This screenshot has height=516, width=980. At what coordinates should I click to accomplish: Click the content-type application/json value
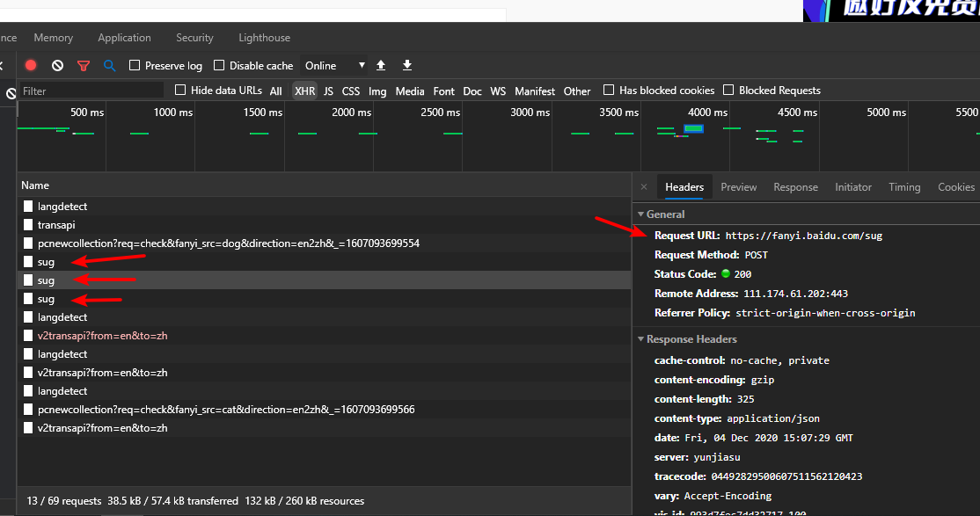coord(773,418)
